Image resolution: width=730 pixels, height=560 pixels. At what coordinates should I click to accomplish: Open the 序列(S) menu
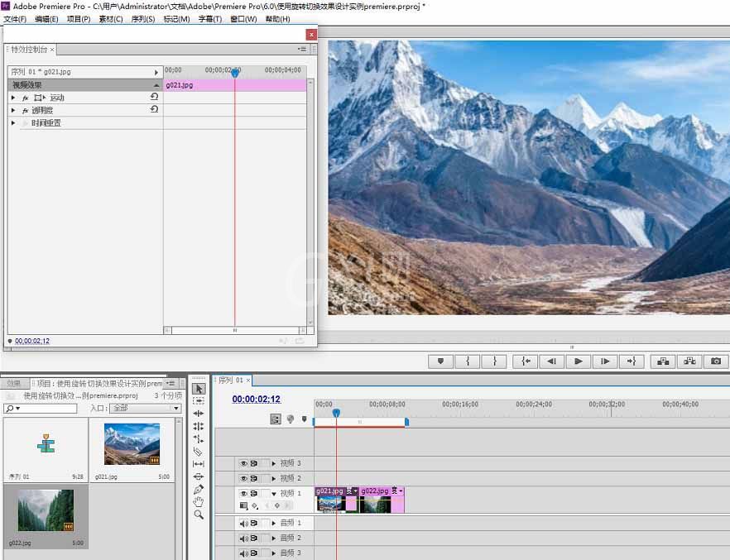142,19
